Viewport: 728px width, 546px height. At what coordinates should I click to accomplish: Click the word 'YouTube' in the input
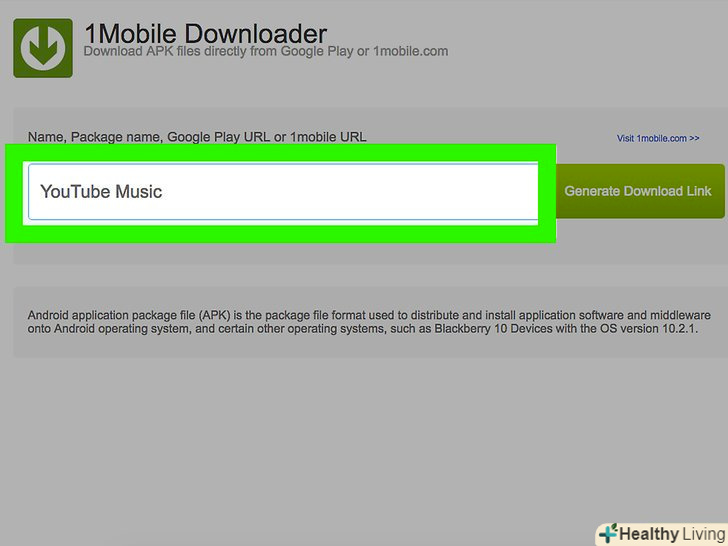(75, 191)
